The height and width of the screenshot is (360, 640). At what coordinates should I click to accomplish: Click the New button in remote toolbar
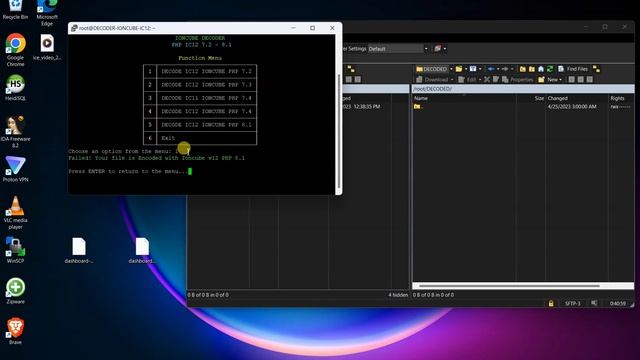[548, 80]
